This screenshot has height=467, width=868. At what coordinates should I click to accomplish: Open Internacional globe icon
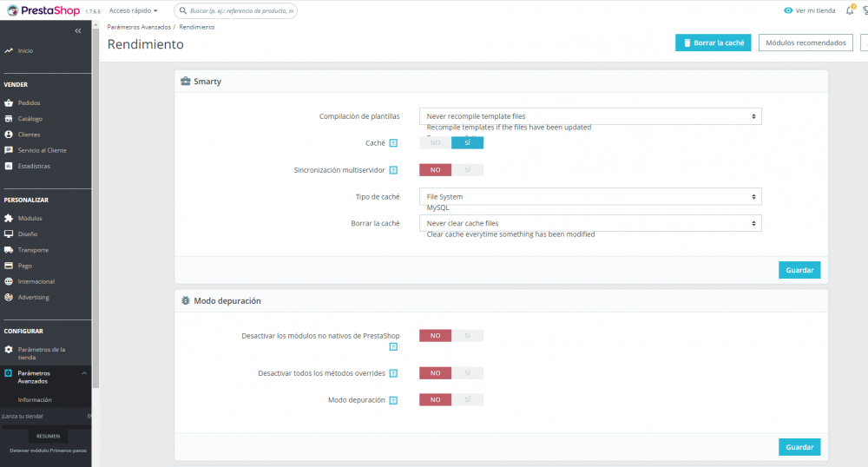pyautogui.click(x=9, y=281)
